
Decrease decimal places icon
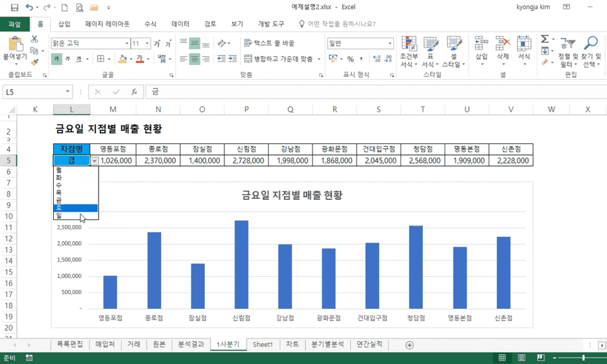pos(389,59)
